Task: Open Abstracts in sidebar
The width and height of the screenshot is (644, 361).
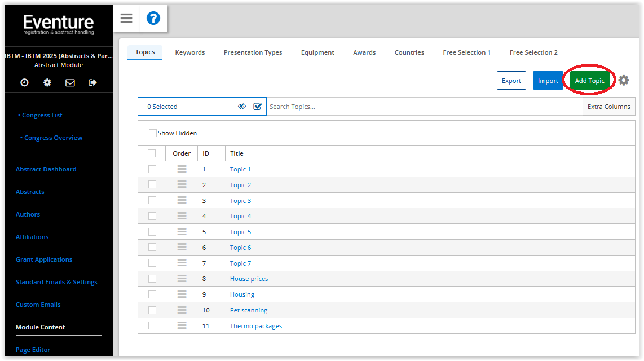Action: (x=30, y=192)
